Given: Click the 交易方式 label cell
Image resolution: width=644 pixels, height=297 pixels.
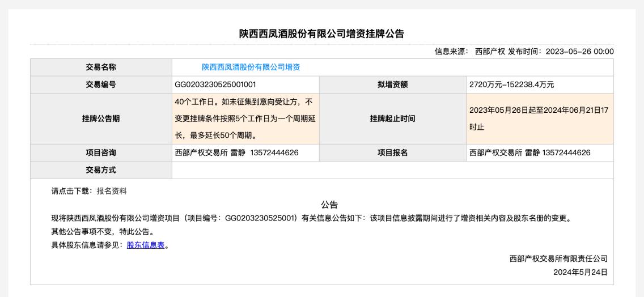Looking at the screenshot, I should (x=101, y=170).
